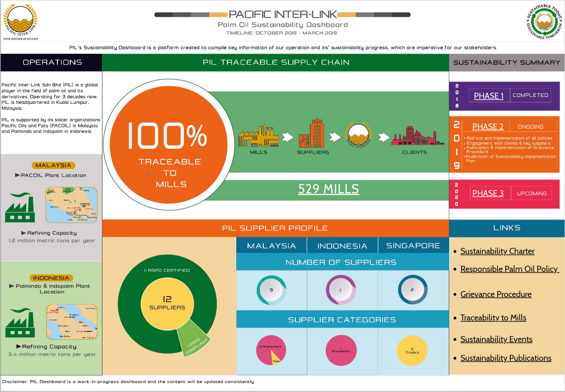Select the INDONESIA column header
The image size is (565, 392).
point(342,246)
